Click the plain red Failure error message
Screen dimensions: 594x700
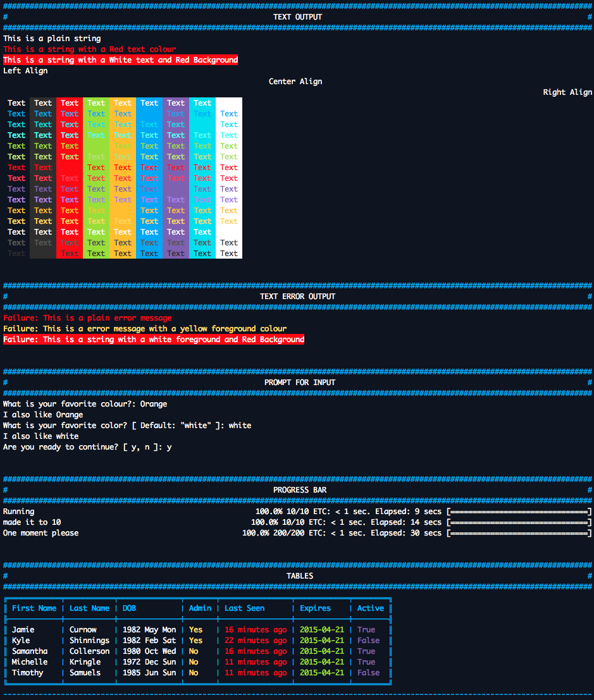click(x=87, y=318)
